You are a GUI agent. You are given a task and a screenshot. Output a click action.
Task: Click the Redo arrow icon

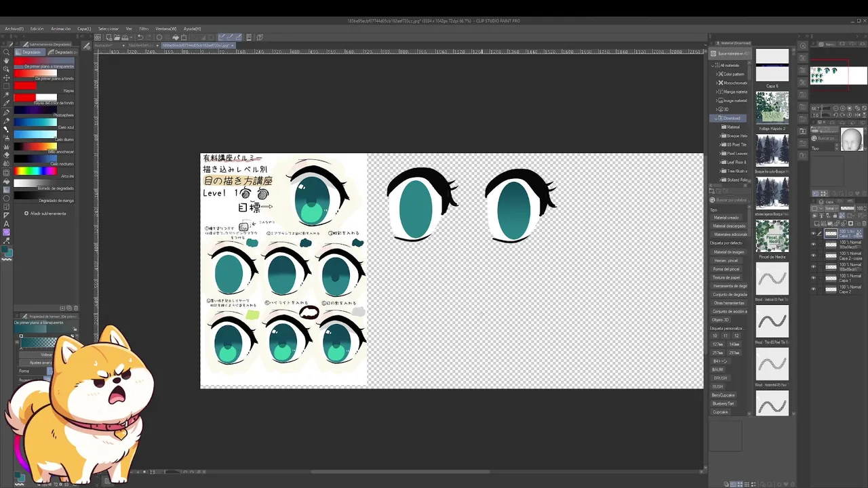coord(149,37)
